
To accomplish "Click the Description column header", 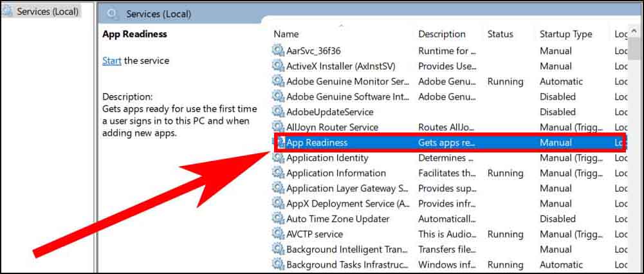I will point(442,34).
